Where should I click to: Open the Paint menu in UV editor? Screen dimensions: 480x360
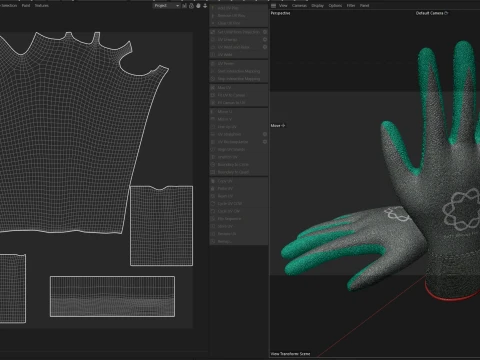(x=26, y=6)
